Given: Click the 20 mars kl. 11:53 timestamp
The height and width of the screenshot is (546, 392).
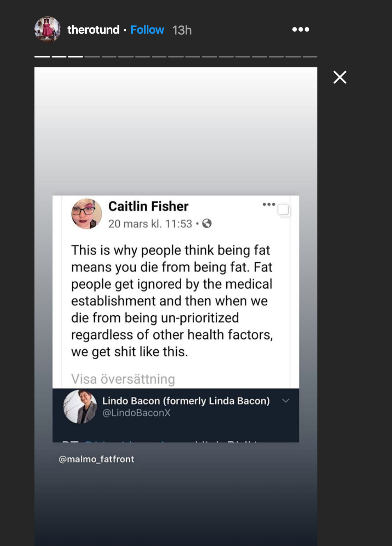Looking at the screenshot, I should pyautogui.click(x=150, y=224).
